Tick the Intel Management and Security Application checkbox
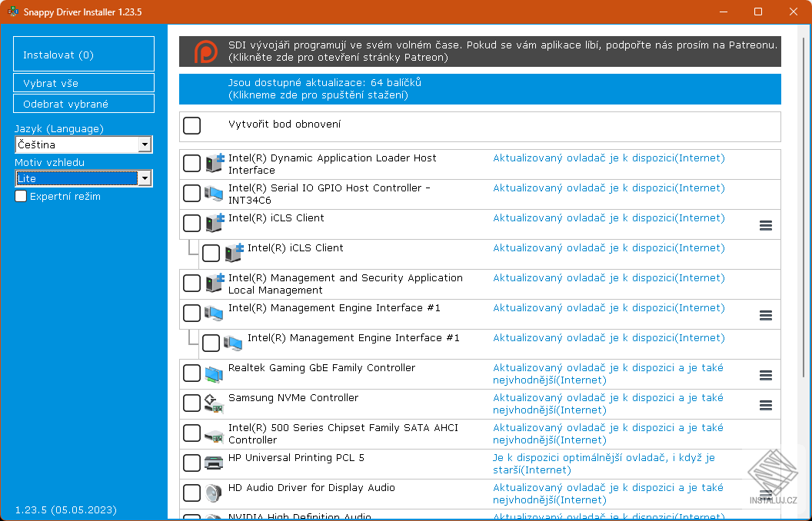 191,284
